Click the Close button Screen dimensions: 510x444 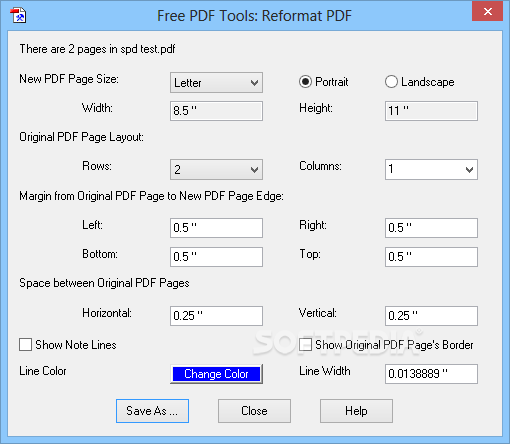tap(254, 411)
